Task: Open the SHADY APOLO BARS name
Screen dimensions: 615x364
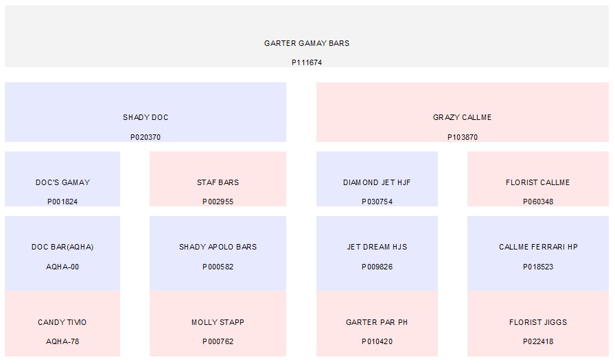Action: pyautogui.click(x=218, y=247)
